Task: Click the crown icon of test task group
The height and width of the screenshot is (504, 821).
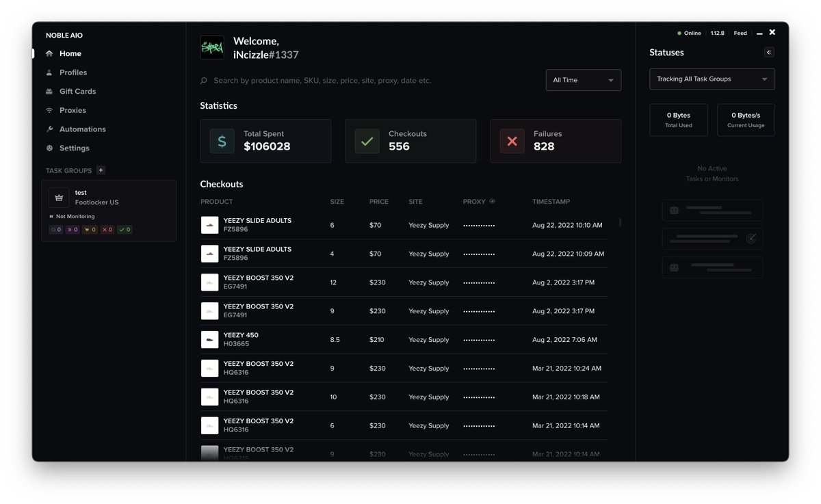Action: [59, 198]
